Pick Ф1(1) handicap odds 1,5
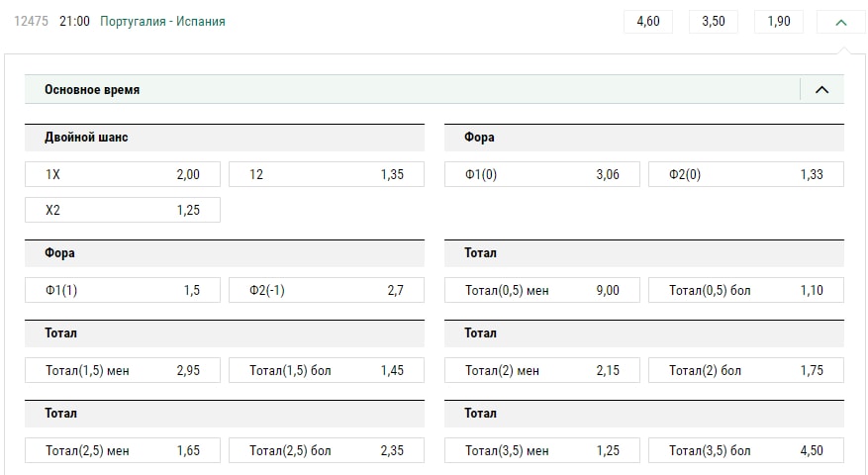 click(123, 290)
